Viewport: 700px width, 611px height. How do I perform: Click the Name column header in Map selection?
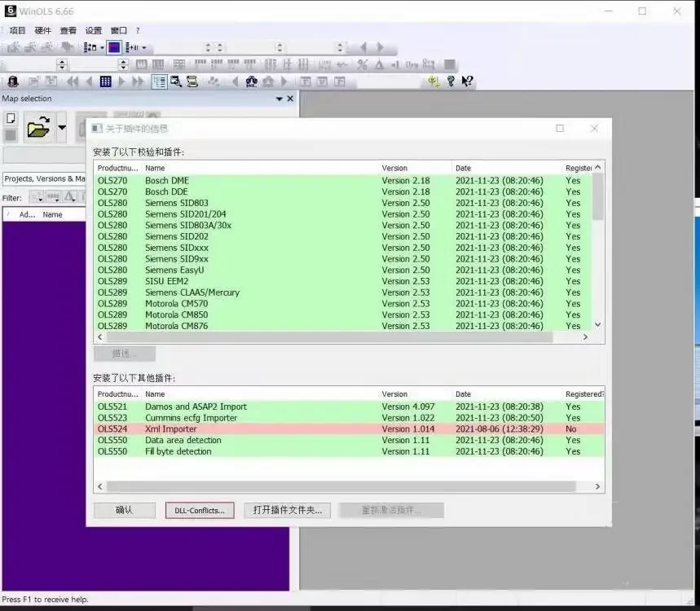pos(52,215)
